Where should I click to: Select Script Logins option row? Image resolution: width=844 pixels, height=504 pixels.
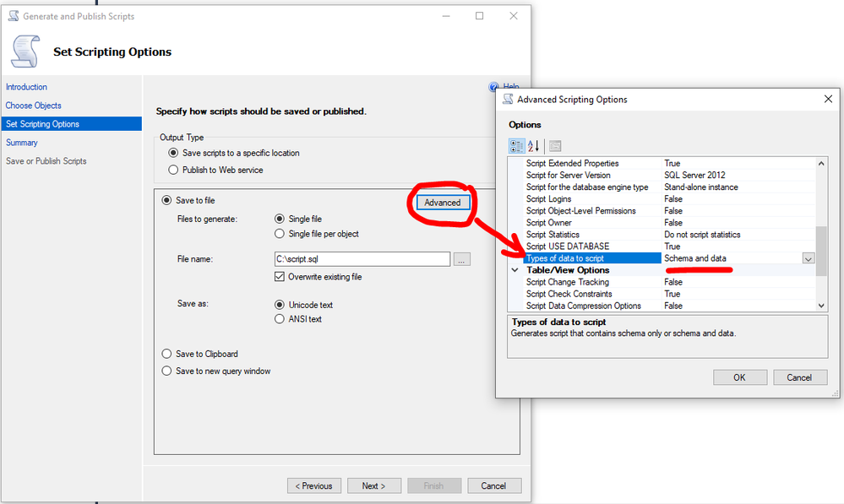(670, 198)
